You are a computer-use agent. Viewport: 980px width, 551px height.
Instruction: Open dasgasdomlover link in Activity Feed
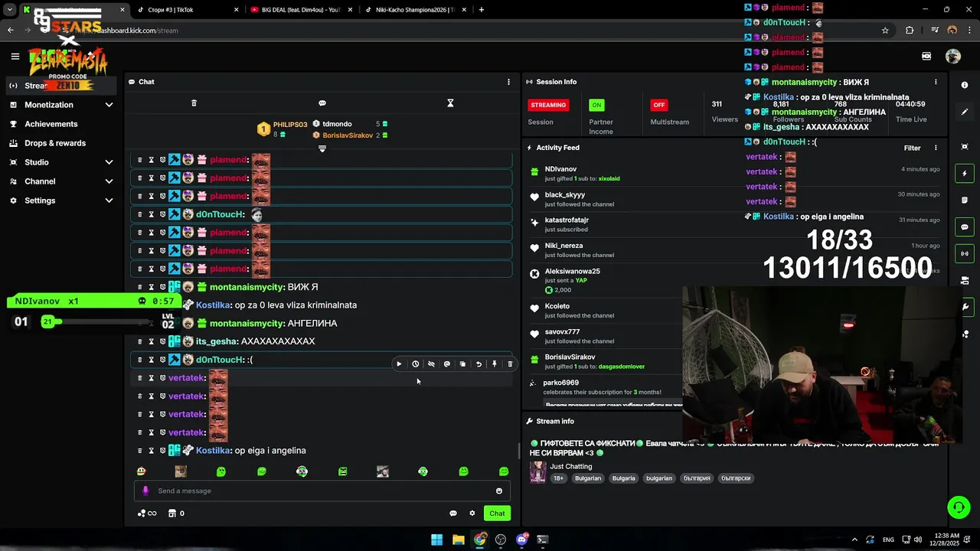pos(621,367)
